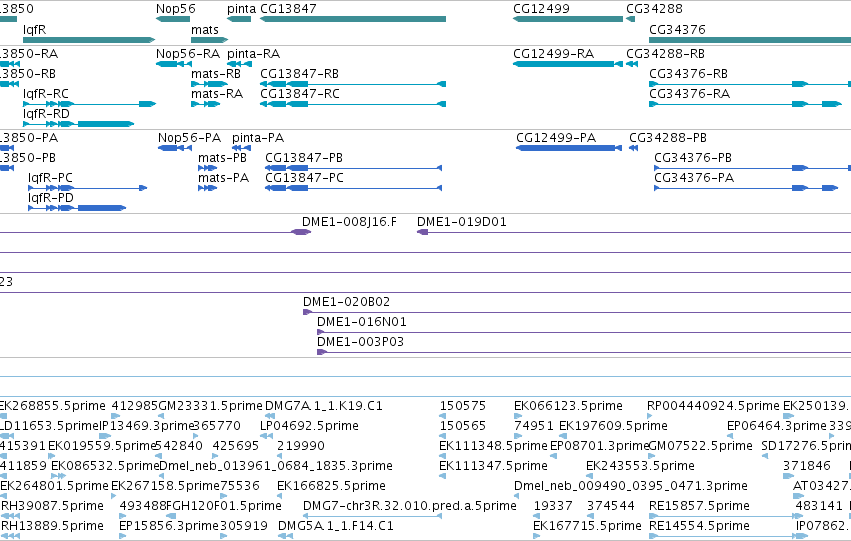Click protein mats-PA
Viewport: 851px width, 541px height.
(x=207, y=188)
